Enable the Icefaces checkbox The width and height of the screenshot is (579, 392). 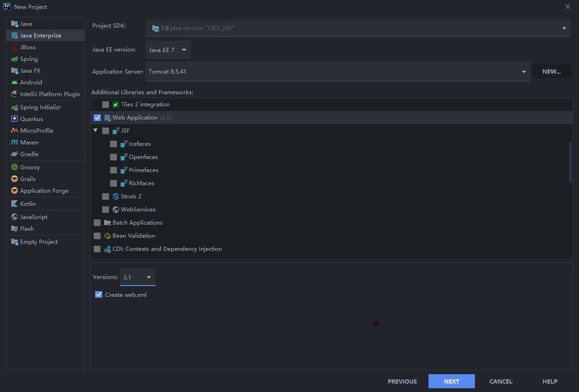[113, 144]
